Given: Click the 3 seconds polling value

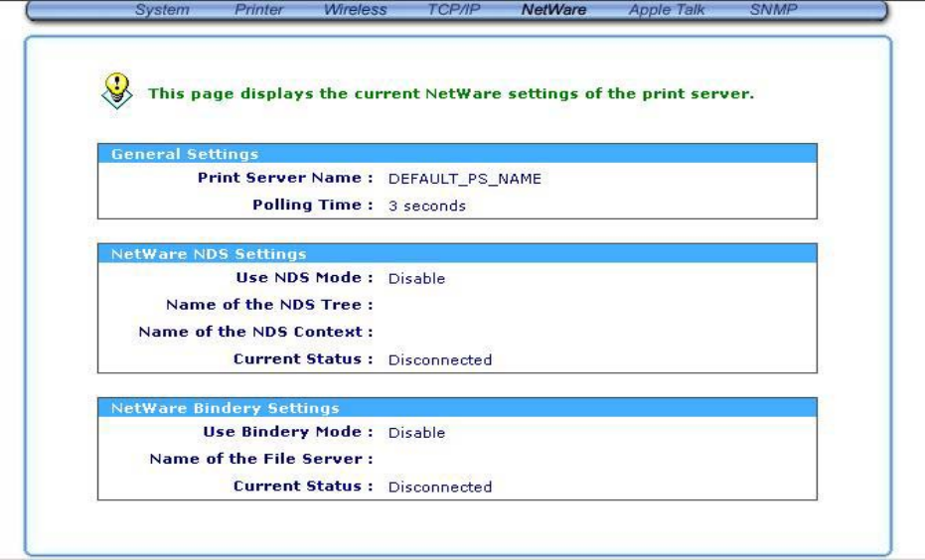Looking at the screenshot, I should pos(426,206).
